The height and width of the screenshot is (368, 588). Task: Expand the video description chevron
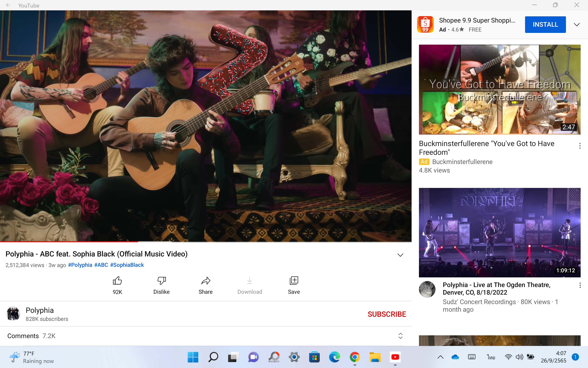click(x=400, y=255)
